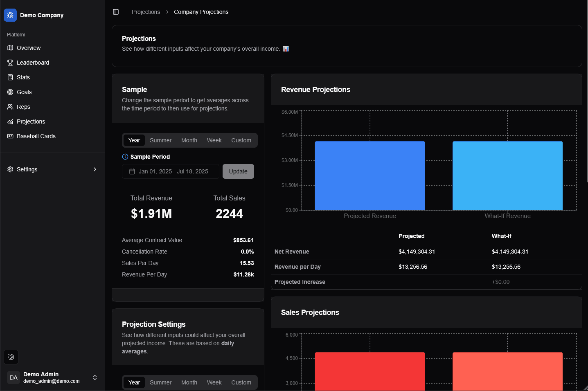
Task: Click the Baseball Cards ID card icon
Action: click(x=10, y=136)
